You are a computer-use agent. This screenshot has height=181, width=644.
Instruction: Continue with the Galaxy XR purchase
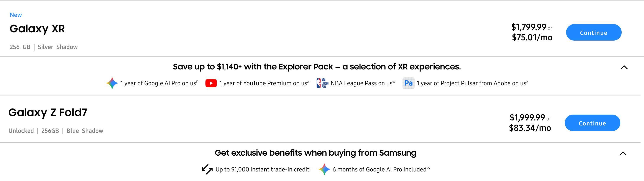pos(593,33)
